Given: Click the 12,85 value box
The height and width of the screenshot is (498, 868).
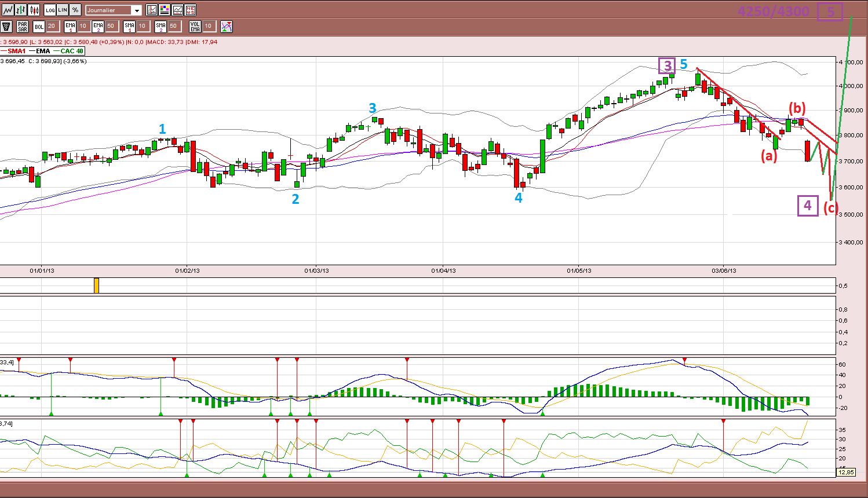Looking at the screenshot, I should (x=846, y=473).
